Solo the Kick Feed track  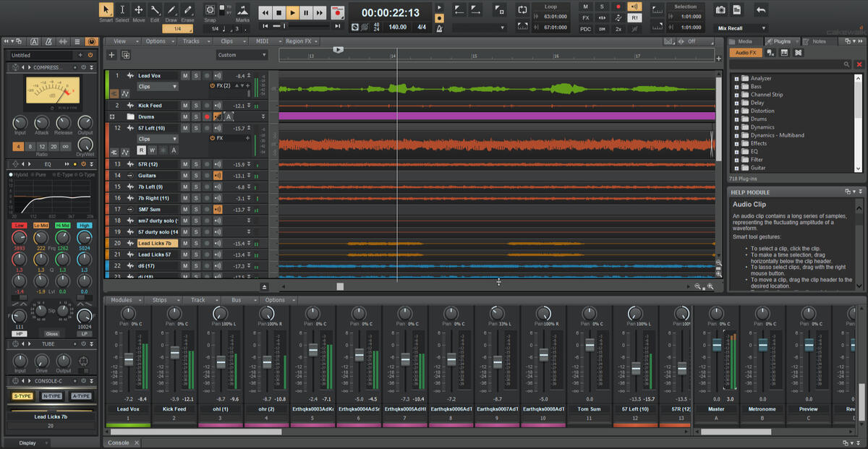(195, 106)
